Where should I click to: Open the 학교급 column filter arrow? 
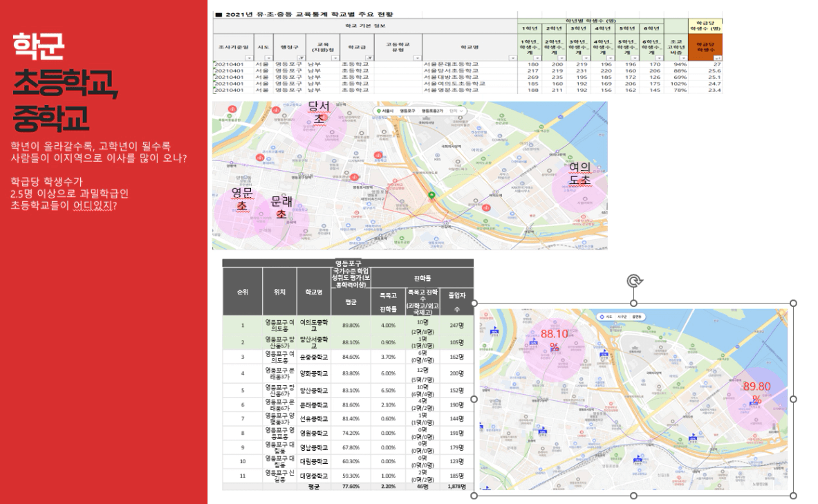pyautogui.click(x=369, y=58)
